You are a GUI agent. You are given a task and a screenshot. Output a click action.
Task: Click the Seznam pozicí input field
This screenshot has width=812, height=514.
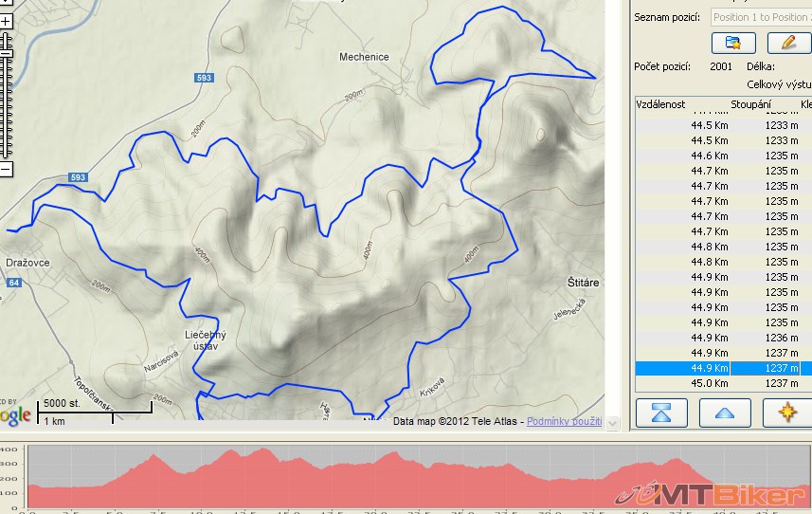click(x=760, y=17)
